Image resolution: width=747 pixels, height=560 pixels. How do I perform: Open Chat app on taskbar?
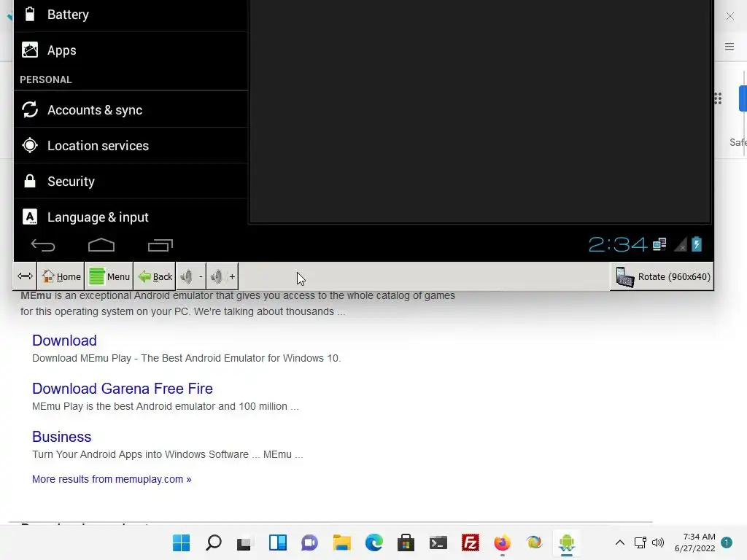click(x=309, y=542)
